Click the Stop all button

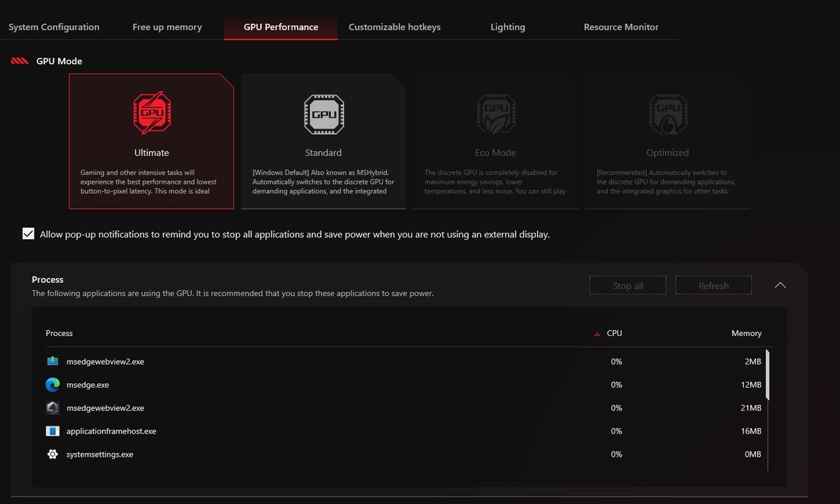628,286
